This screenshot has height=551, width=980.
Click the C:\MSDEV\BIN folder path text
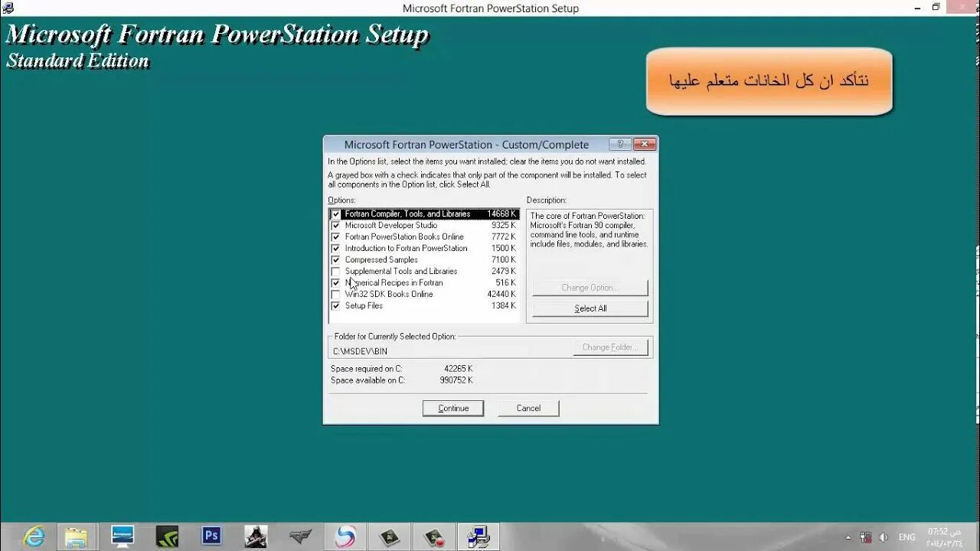360,351
